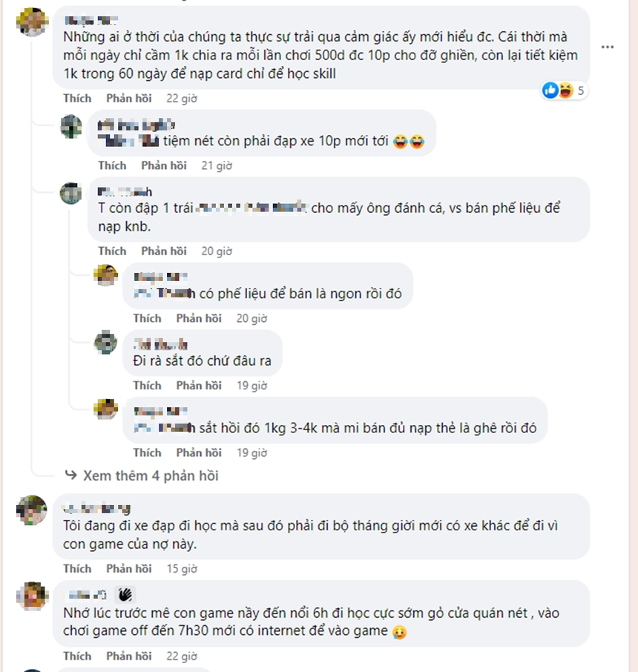This screenshot has height=672, width=638.
Task: Open the top comment author's avatar
Action: coord(33,22)
